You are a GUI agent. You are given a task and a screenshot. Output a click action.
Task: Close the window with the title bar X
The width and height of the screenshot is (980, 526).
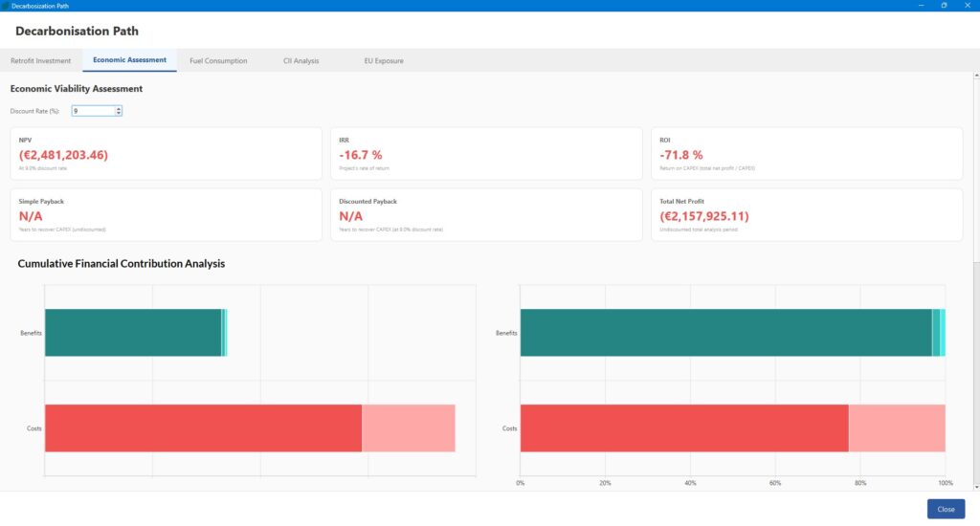coord(969,6)
